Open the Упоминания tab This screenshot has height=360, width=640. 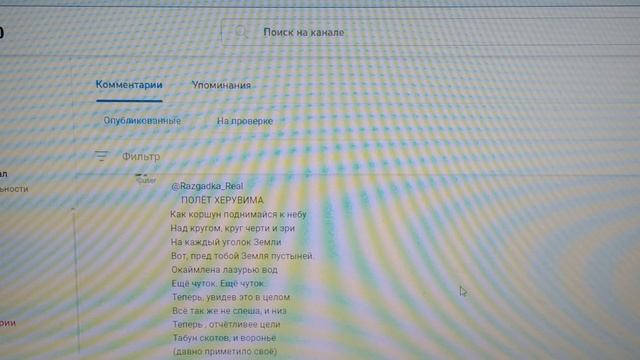[221, 85]
